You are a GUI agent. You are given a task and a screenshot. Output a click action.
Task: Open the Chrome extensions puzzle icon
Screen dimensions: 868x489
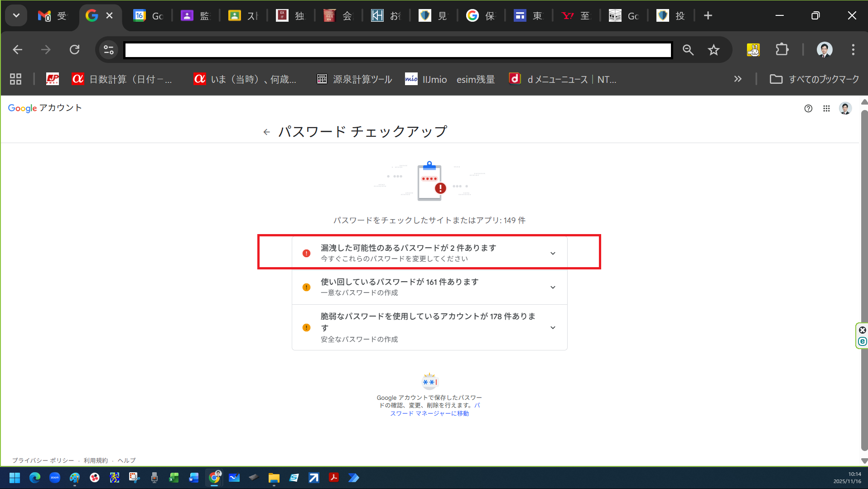click(782, 50)
